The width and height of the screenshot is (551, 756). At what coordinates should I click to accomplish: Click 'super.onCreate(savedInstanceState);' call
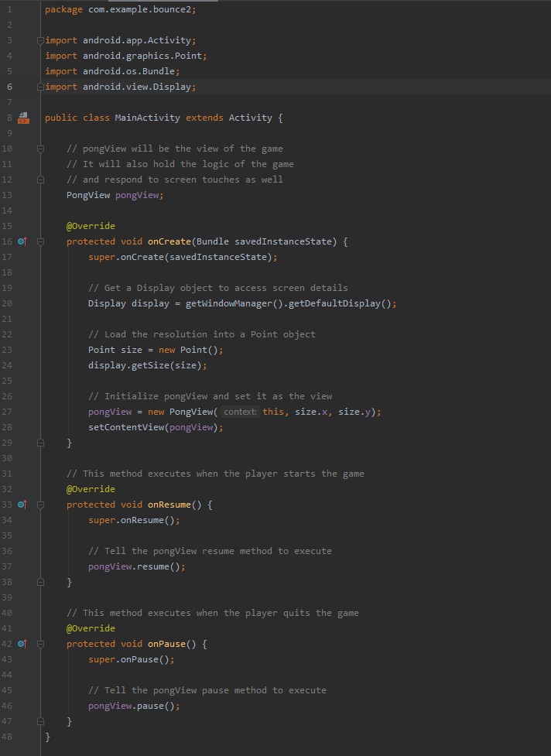click(x=183, y=257)
